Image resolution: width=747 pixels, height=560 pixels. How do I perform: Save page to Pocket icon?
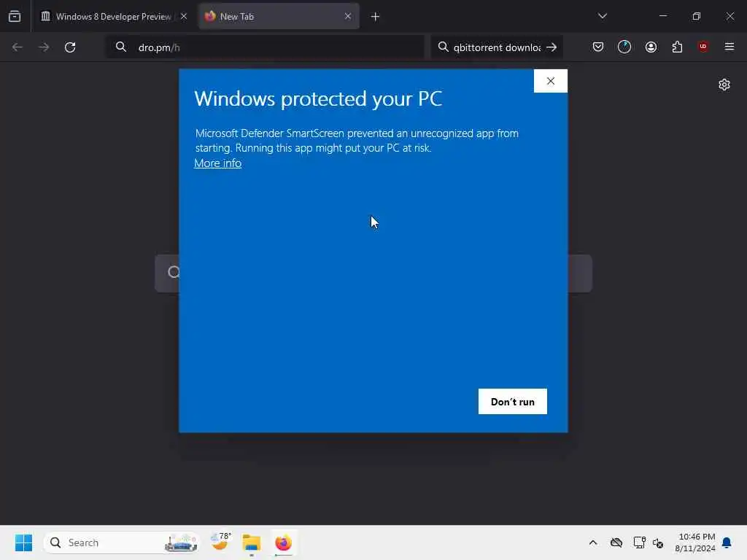coord(598,47)
